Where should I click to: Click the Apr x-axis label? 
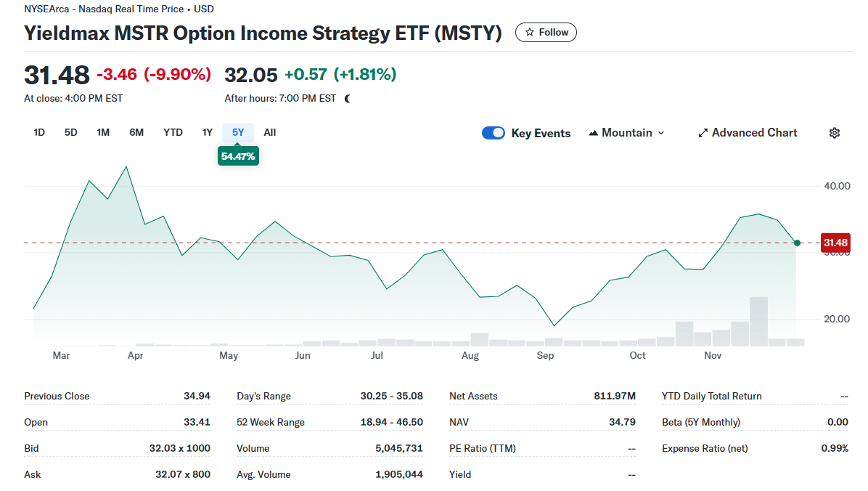[135, 356]
